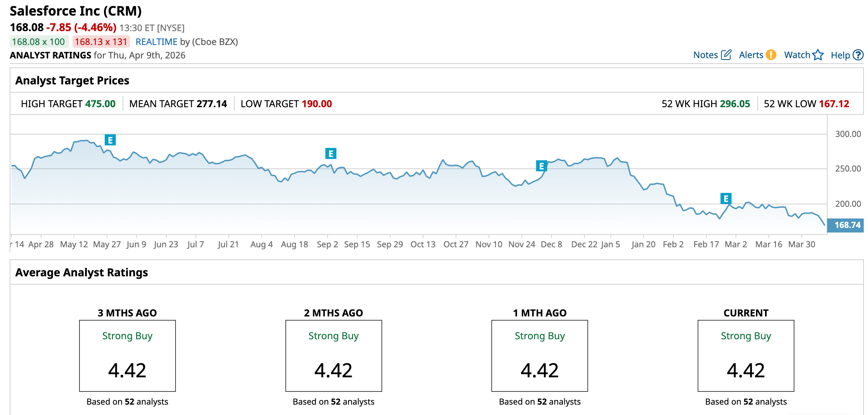Viewport: 868px width, 415px height.
Task: Open the REALTIME quote link
Action: pos(156,42)
